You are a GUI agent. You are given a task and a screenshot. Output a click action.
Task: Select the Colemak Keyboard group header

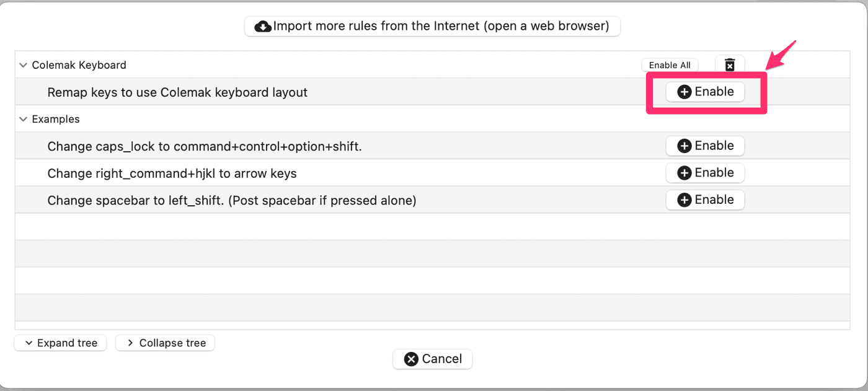(x=79, y=65)
